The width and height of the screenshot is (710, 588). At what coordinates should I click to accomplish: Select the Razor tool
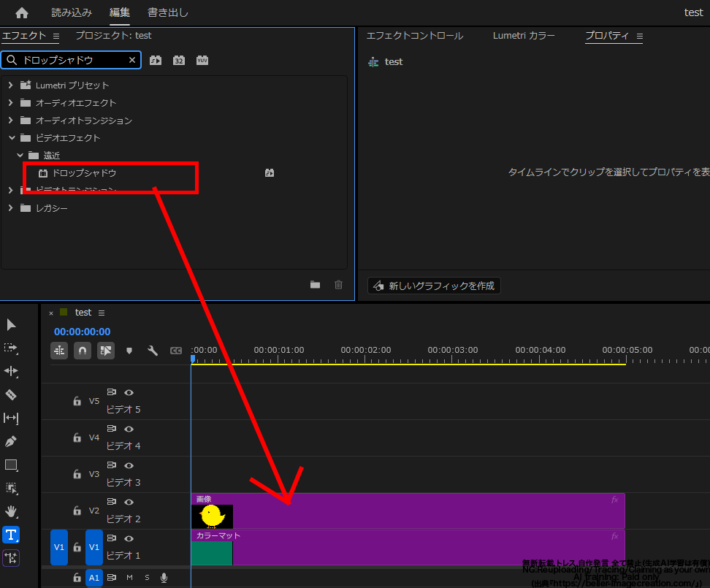(x=11, y=394)
